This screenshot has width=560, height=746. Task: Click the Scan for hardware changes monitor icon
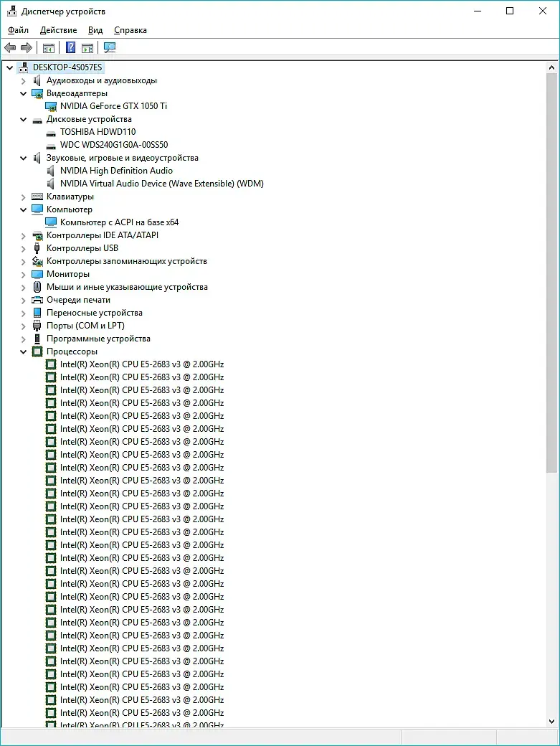click(110, 47)
